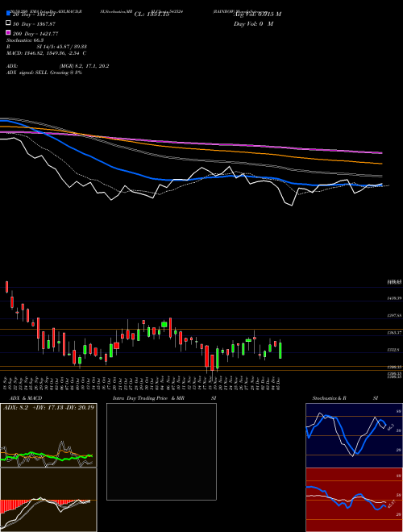403x532 pixels.
Task: Click the 'ADX: 8.2 +DY: 17.13 -DY: 20.19' header
Action: tap(48, 407)
